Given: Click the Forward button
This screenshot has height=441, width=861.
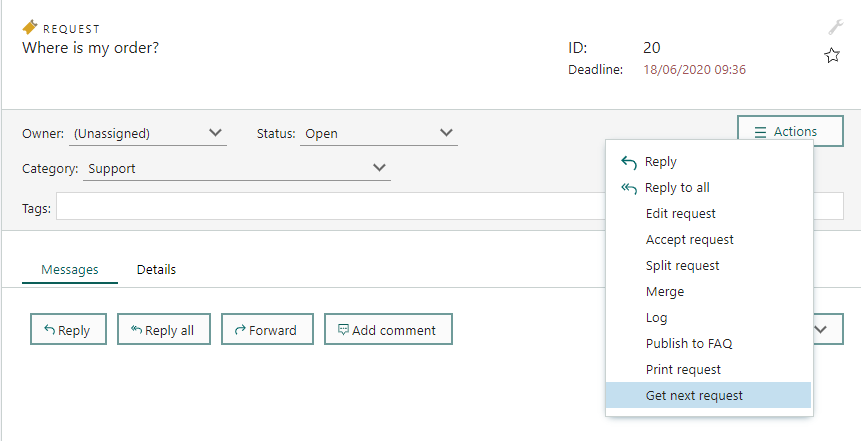Looking at the screenshot, I should 267,330.
